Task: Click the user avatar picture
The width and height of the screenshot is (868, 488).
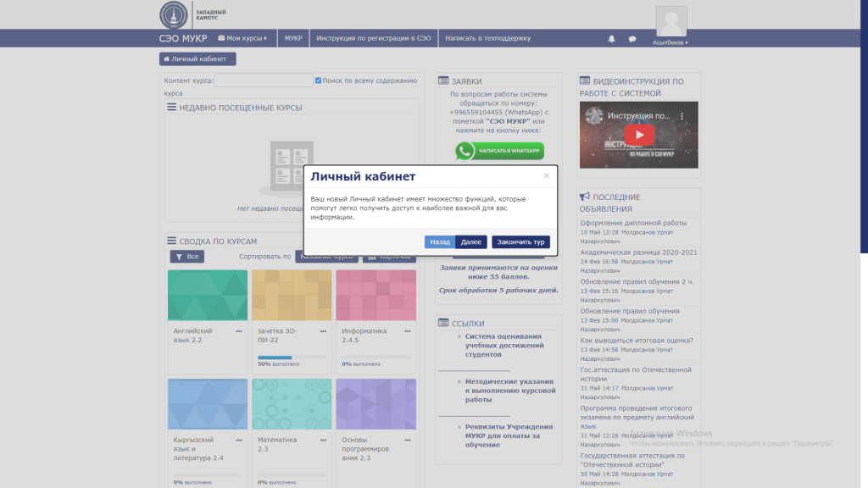Action: pos(671,21)
